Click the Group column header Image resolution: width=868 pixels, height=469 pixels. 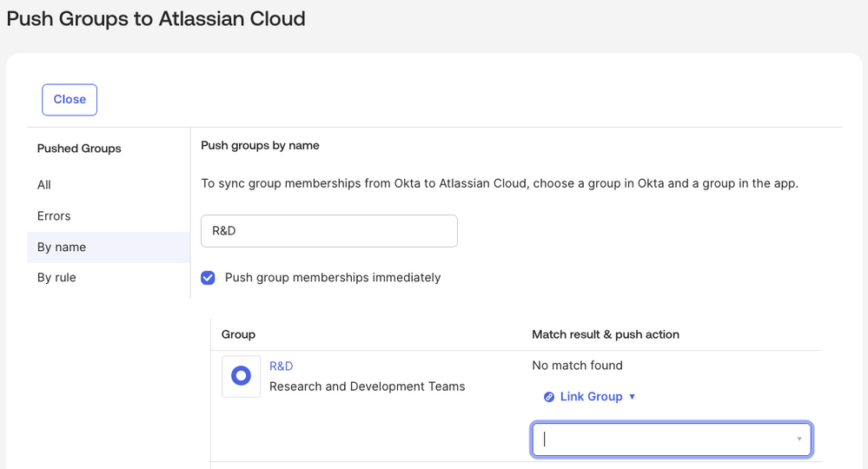click(x=238, y=334)
